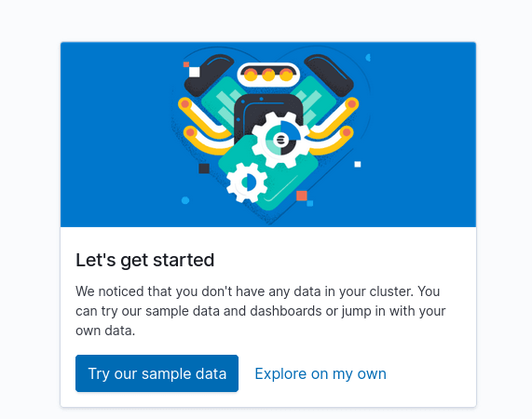The width and height of the screenshot is (532, 419).
Task: Click the small white square right of the heart
Action: [x=358, y=165]
